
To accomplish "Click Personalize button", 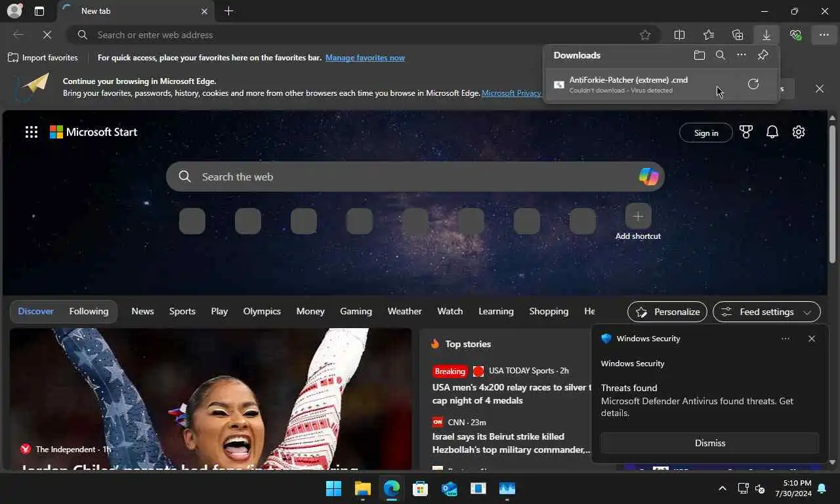I will click(667, 312).
